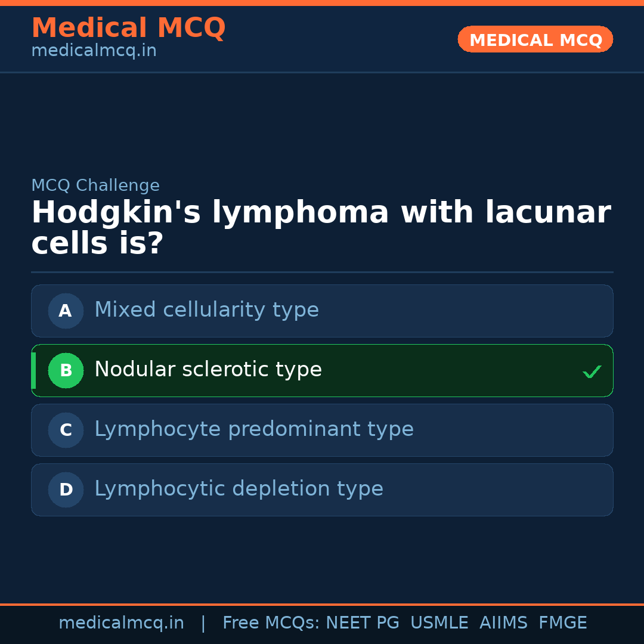The height and width of the screenshot is (644, 644).
Task: Click the green B option badge
Action: point(66,370)
